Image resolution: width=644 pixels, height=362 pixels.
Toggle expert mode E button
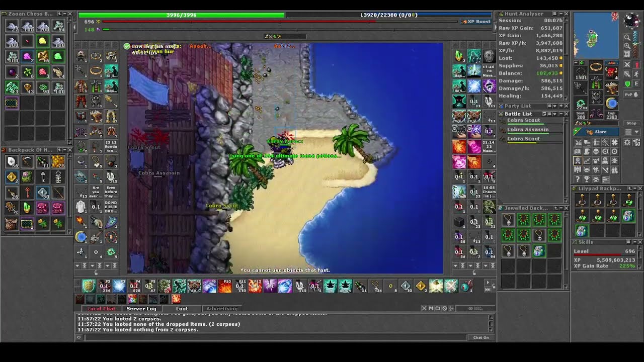click(636, 84)
